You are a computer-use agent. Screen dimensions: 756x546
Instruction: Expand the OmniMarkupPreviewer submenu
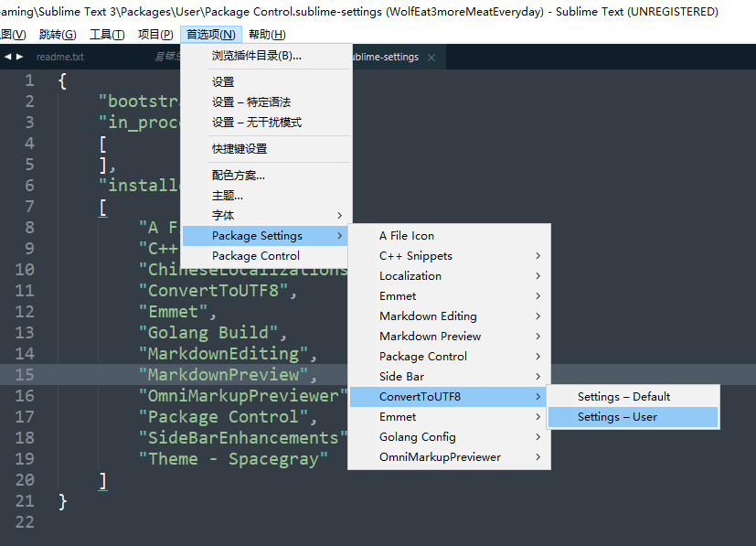coord(450,457)
